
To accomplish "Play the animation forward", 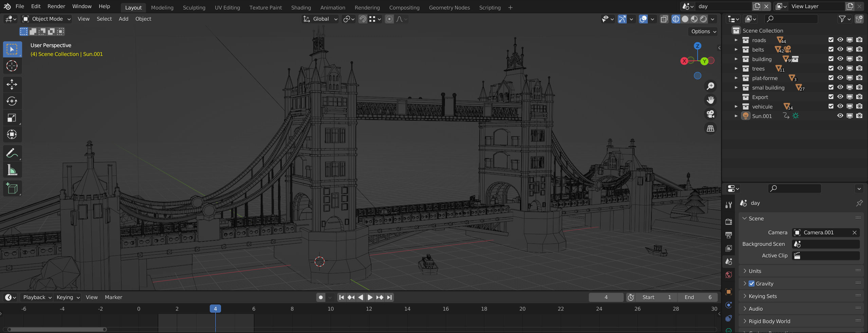I will (370, 297).
